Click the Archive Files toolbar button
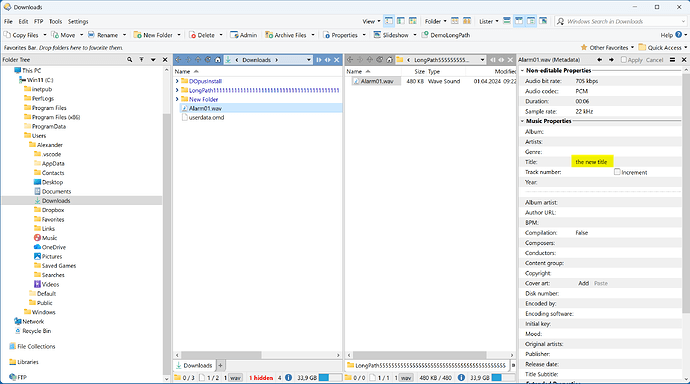 (286, 35)
